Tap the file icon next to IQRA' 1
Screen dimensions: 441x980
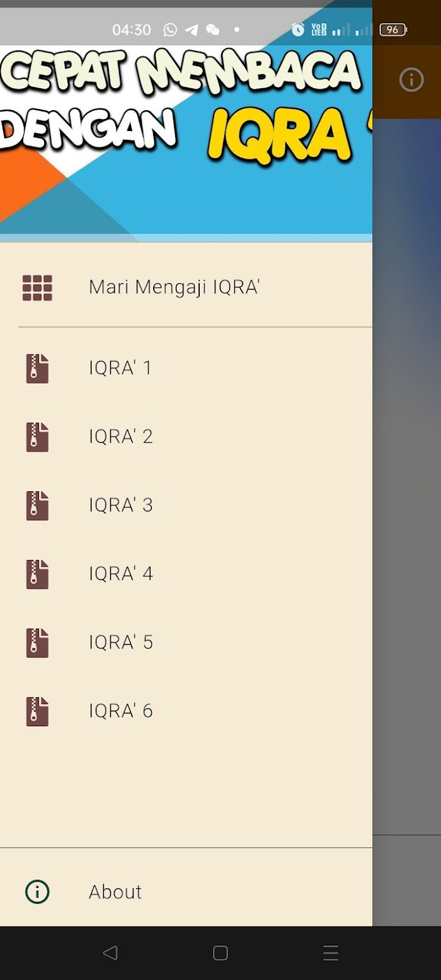click(37, 368)
